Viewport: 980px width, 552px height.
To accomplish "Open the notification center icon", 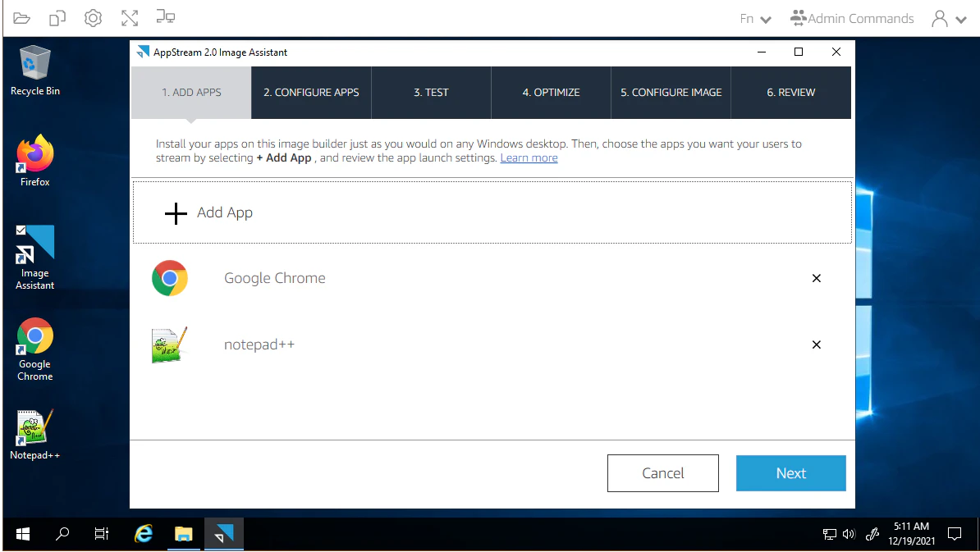I will 955,534.
